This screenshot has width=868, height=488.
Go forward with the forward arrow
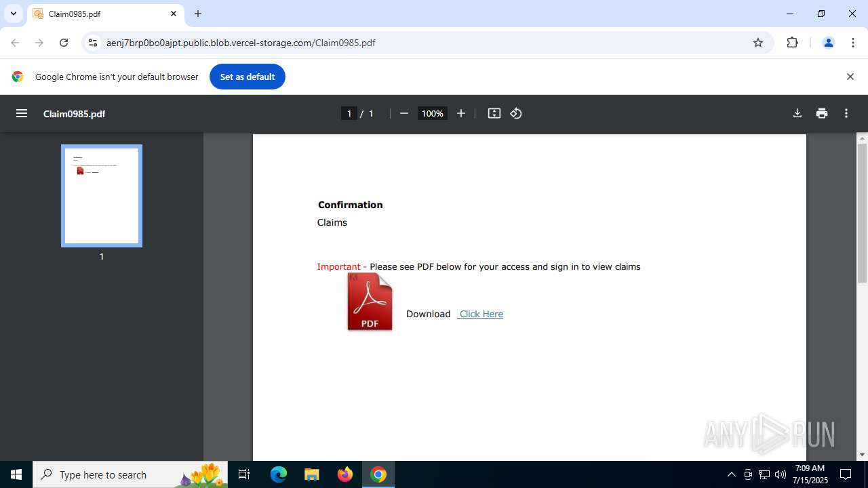(x=39, y=43)
